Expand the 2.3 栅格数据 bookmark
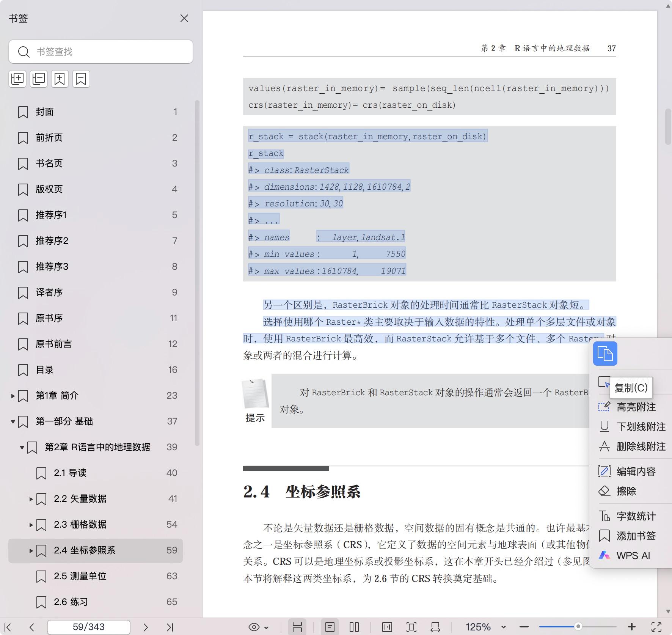Screen dimensions: 672x635 (31, 525)
